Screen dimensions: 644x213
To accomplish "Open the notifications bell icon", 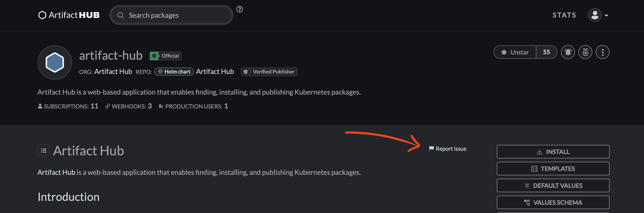I will tap(568, 52).
